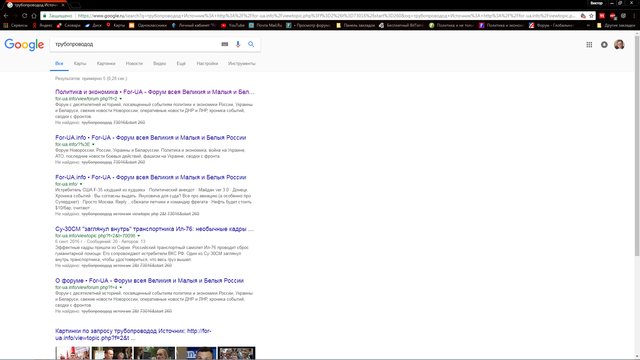640x360 pixels.
Task: Open the Личный кабинет bookmark
Action: pyautogui.click(x=193, y=25)
